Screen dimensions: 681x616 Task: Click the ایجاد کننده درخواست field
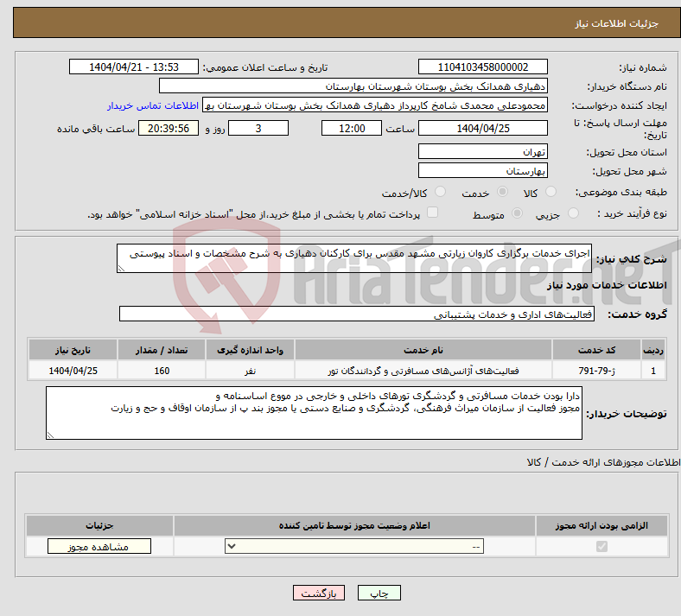(x=375, y=105)
